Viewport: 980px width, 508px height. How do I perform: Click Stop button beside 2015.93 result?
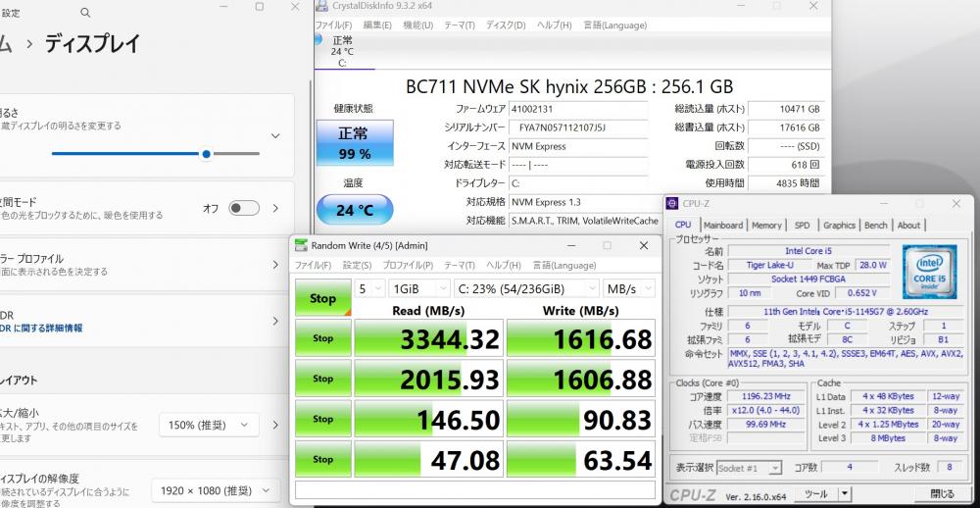click(x=323, y=379)
